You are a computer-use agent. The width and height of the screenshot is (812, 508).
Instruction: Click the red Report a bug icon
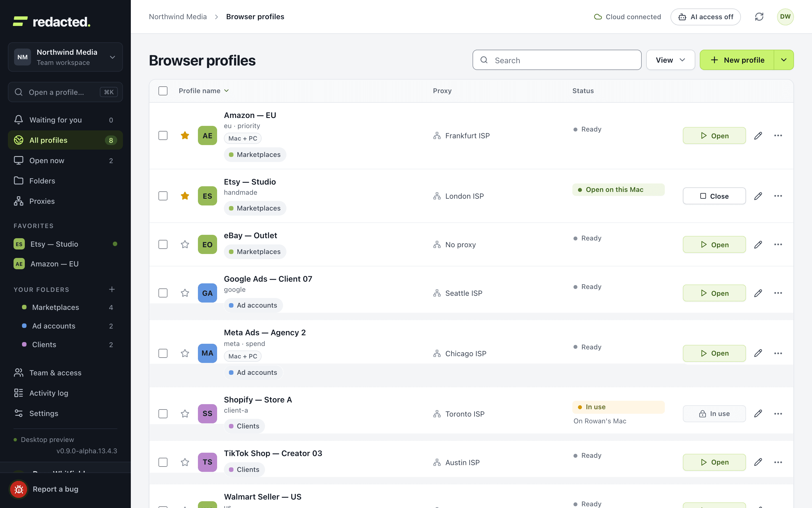19,489
